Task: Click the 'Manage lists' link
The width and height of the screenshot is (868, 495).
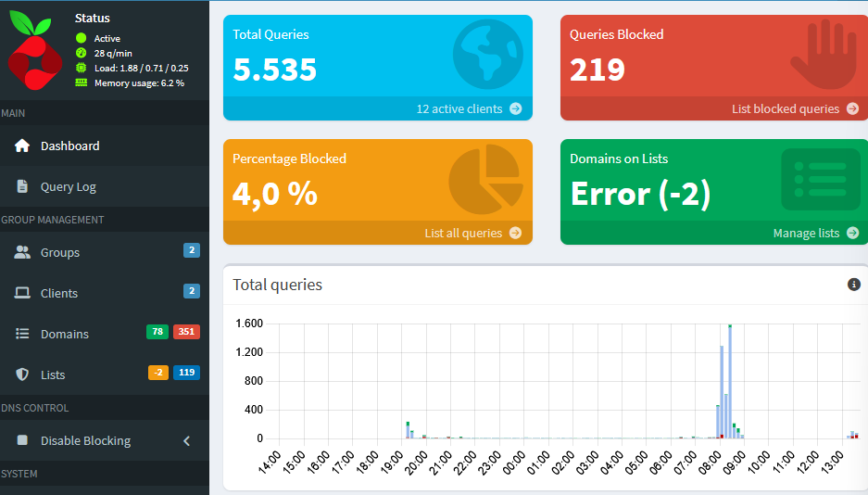Action: click(815, 234)
